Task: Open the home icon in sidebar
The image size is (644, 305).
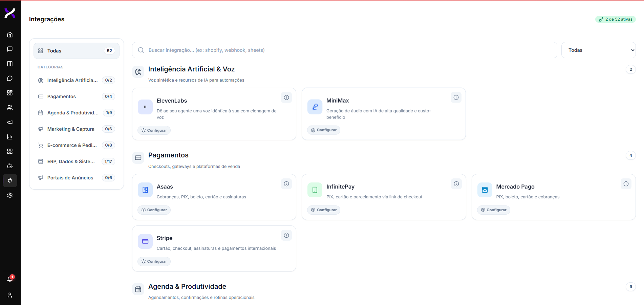Action: pyautogui.click(x=10, y=35)
